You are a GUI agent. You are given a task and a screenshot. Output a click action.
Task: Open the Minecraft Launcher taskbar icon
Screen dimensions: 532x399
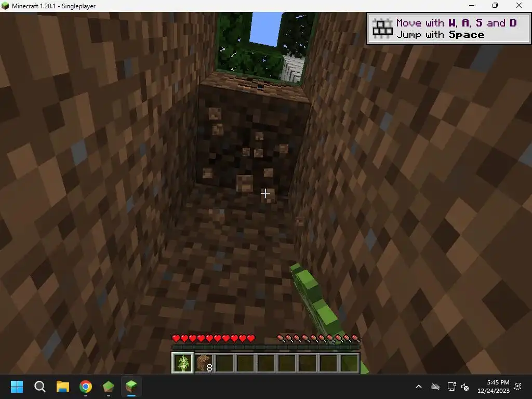[109, 387]
